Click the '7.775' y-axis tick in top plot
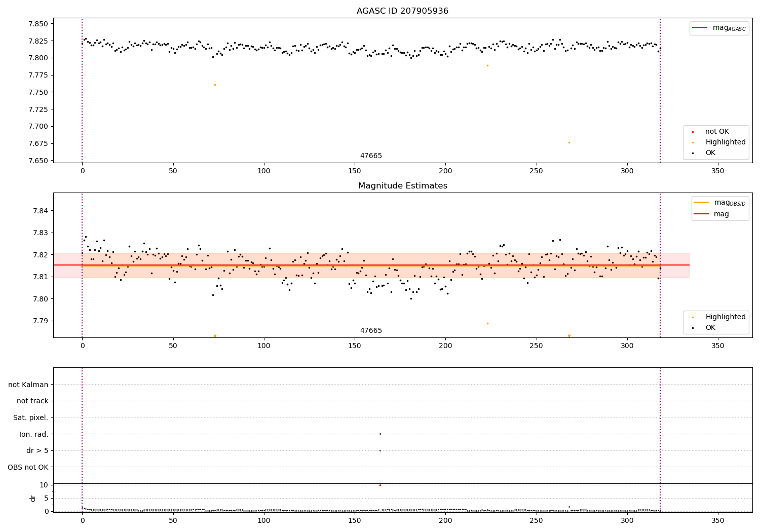 (x=38, y=75)
